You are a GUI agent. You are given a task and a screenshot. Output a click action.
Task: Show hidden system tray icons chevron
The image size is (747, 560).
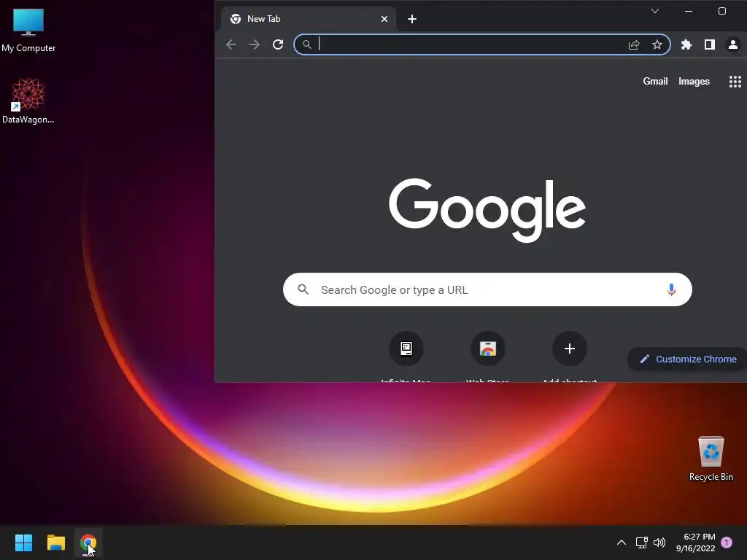click(622, 542)
